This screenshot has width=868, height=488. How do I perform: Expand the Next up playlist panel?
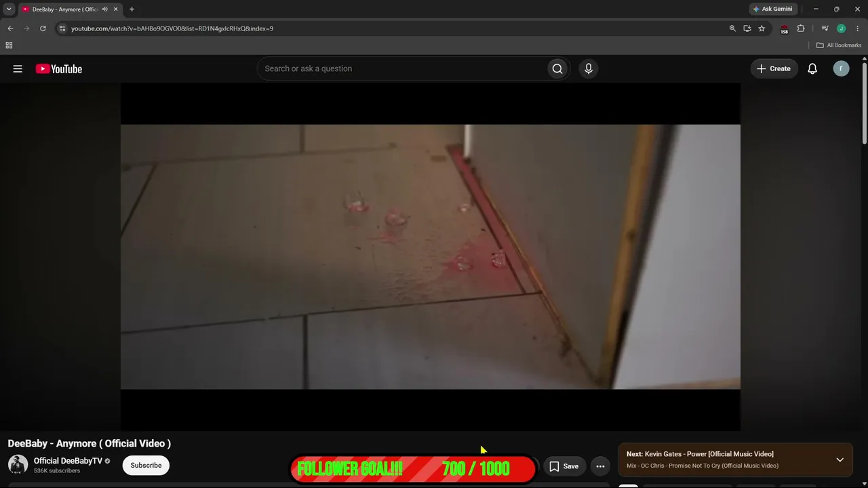tap(840, 460)
